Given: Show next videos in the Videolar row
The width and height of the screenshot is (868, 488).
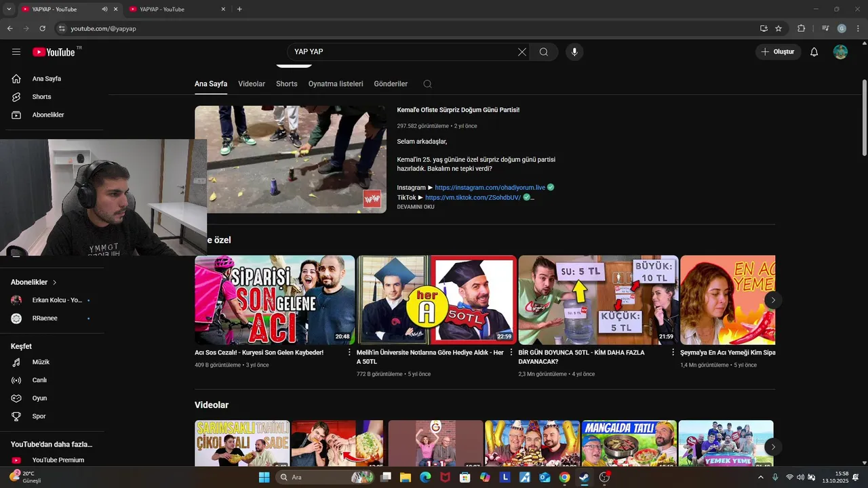Looking at the screenshot, I should 772,447.
